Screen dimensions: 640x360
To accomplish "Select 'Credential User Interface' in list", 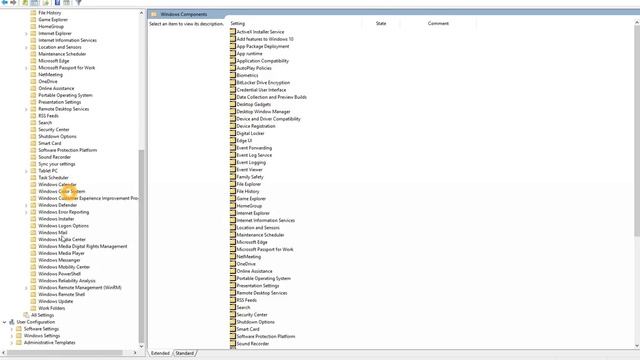I will click(261, 90).
